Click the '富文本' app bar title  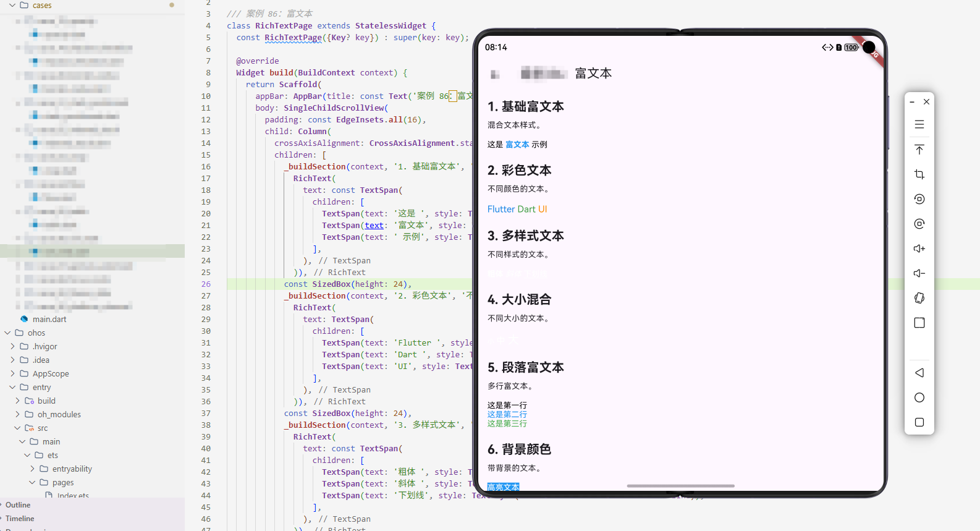(594, 74)
